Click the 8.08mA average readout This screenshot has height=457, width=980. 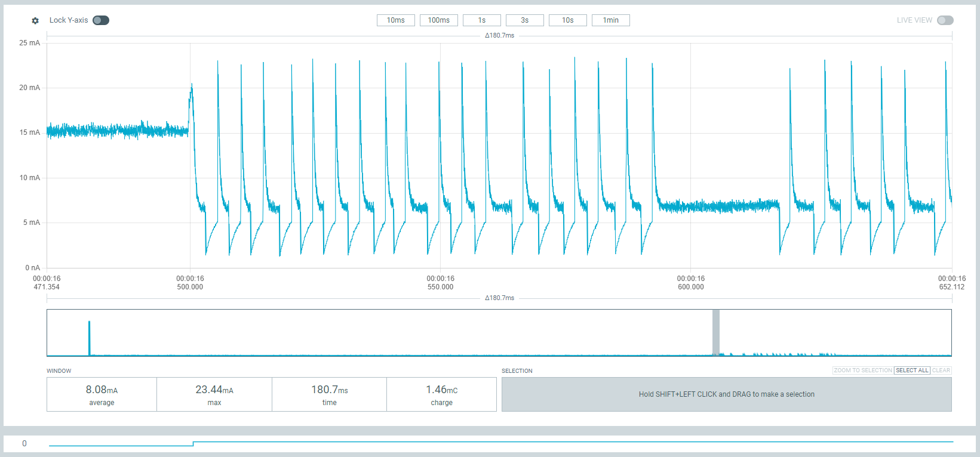[x=102, y=394]
